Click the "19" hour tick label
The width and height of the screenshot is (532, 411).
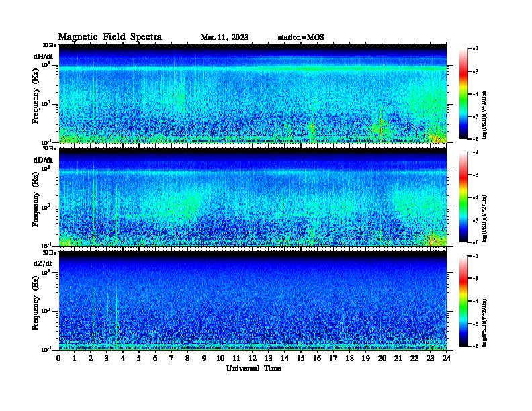(x=365, y=359)
